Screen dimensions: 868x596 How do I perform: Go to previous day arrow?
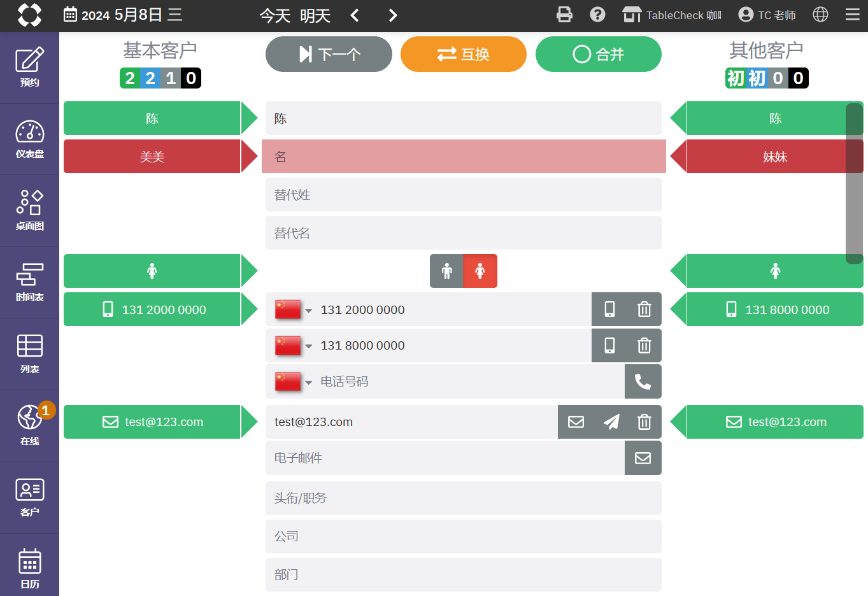coord(355,15)
